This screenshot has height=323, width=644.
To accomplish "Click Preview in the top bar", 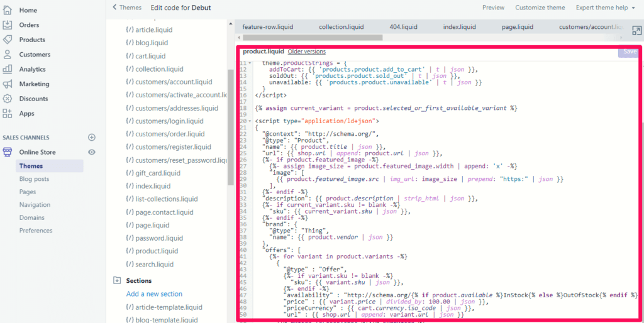I will coord(493,8).
